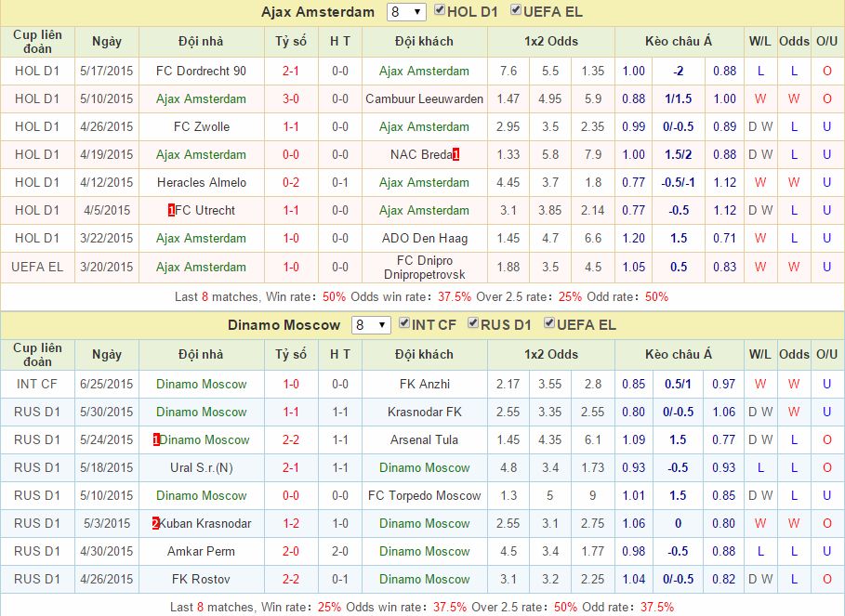Viewport: 845px width, 616px height.
Task: Click the 'Đội khách' header in Ajax table
Action: (x=424, y=42)
